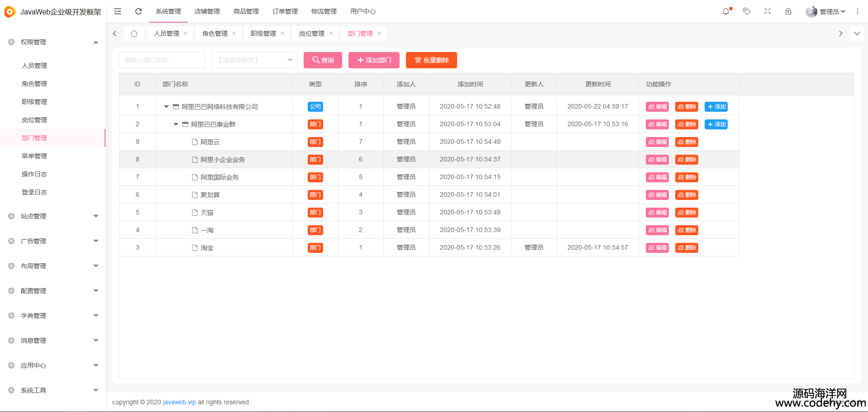Select the 角色管理 tab

point(215,33)
